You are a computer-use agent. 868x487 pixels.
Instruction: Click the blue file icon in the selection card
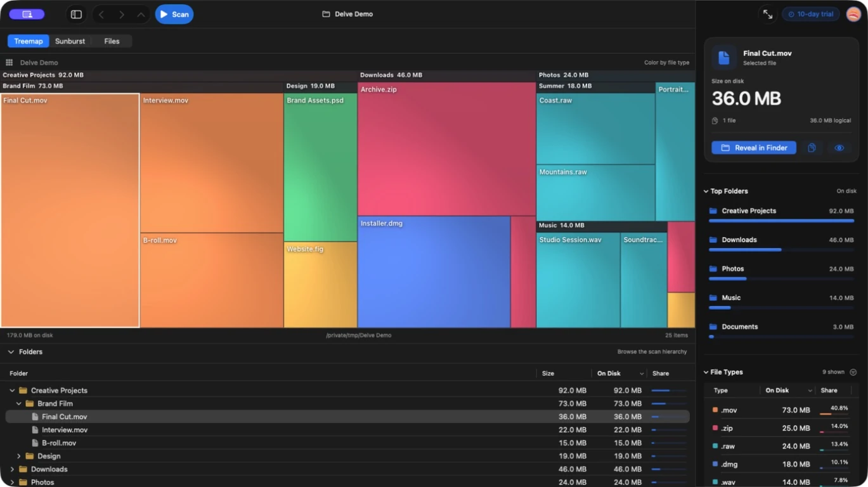pos(724,58)
